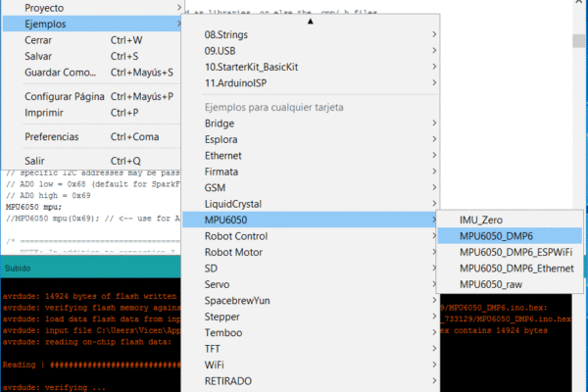Choose Salvar in the file menu
Screen dimensions: 588x392
pos(92,56)
